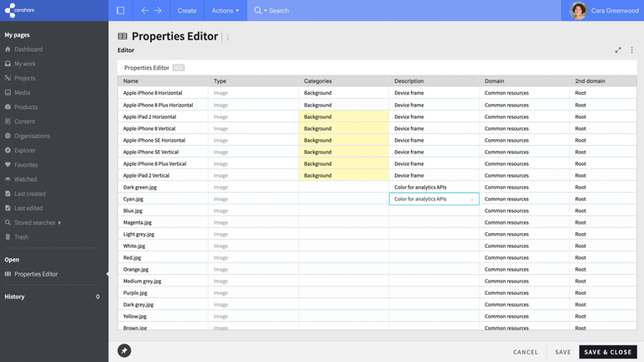This screenshot has width=644, height=362.
Task: Clear the Cyan.jpg description field
Action: point(472,199)
